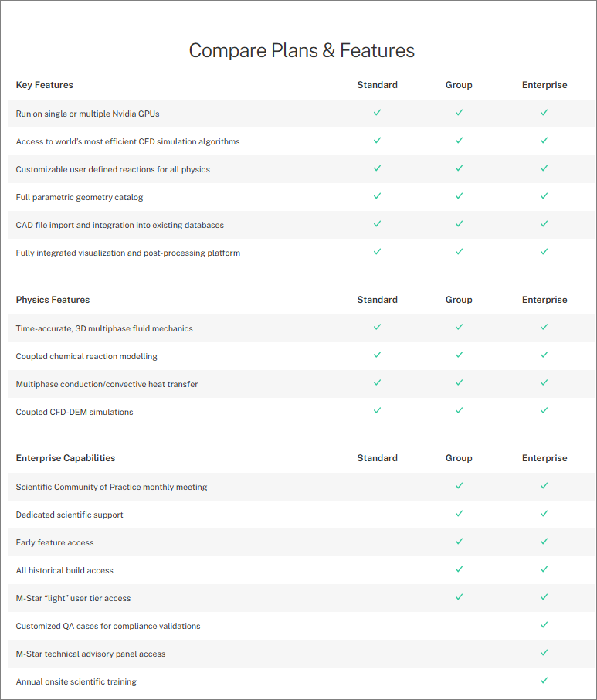
Task: Click Standard checkmark for Coupled chemical reaction modelling
Action: click(x=377, y=355)
